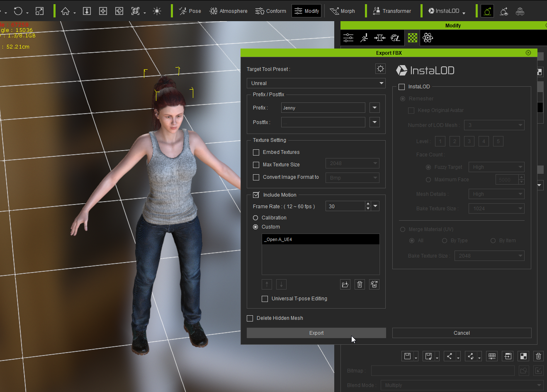Uncheck the Include Motion checkbox
The height and width of the screenshot is (392, 547).
[x=256, y=195]
